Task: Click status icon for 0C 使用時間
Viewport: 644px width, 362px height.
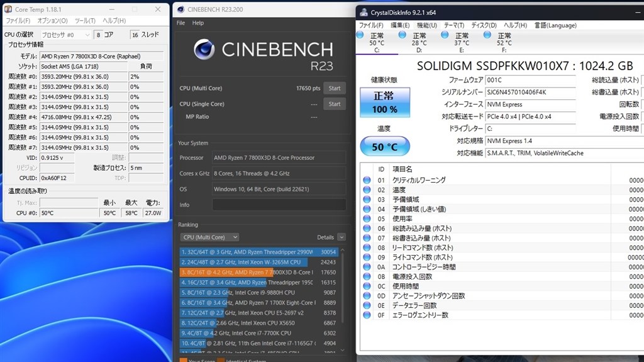Action: click(367, 286)
